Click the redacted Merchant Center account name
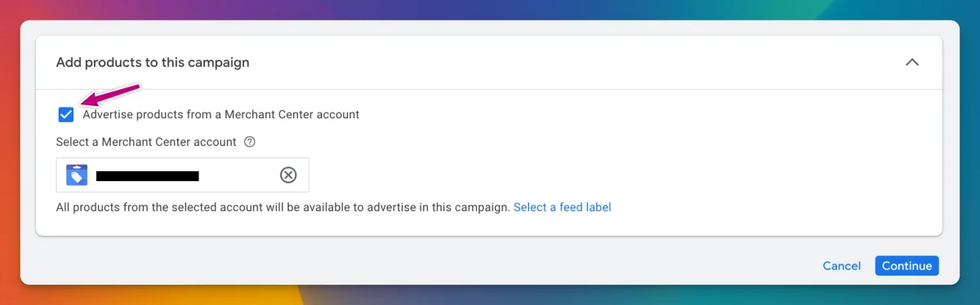This screenshot has width=980, height=305. (148, 175)
